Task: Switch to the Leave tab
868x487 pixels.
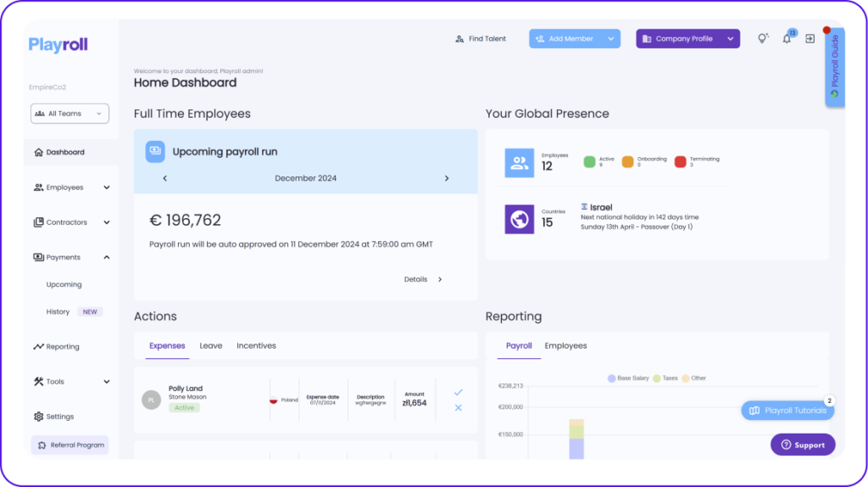Action: [x=211, y=345]
